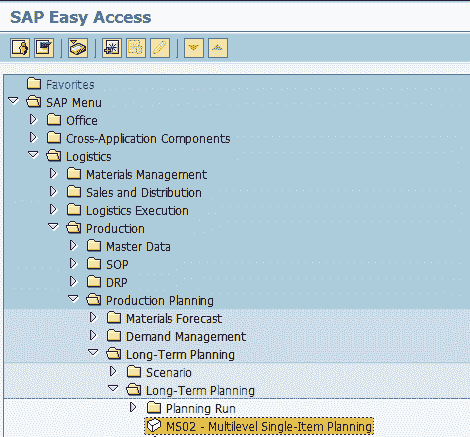Image resolution: width=470 pixels, height=437 pixels.
Task: Collapse the Logistics node
Action: point(33,154)
